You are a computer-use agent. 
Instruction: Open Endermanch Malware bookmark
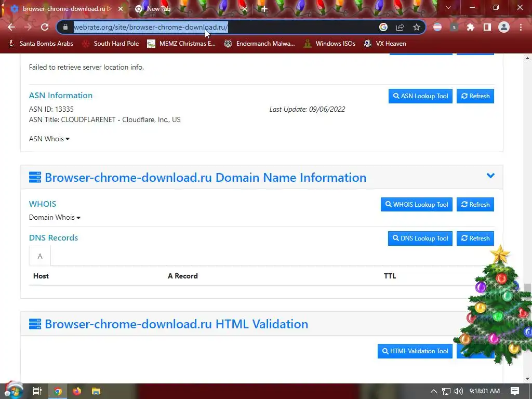tap(260, 44)
